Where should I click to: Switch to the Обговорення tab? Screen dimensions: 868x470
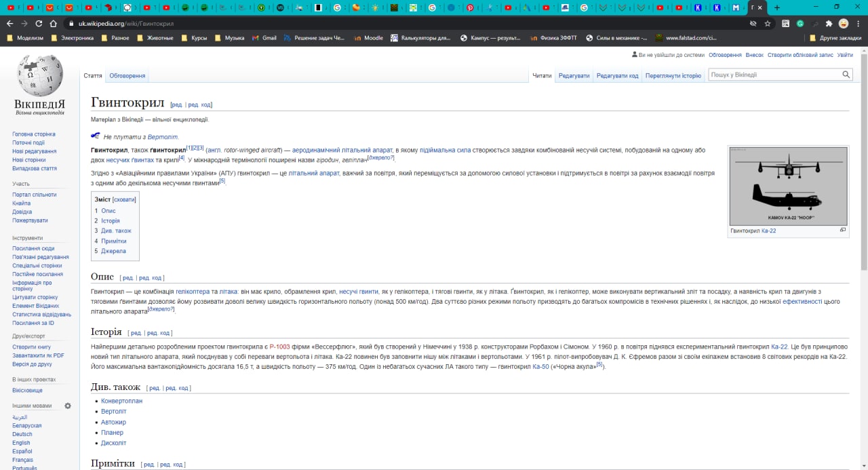pyautogui.click(x=127, y=75)
